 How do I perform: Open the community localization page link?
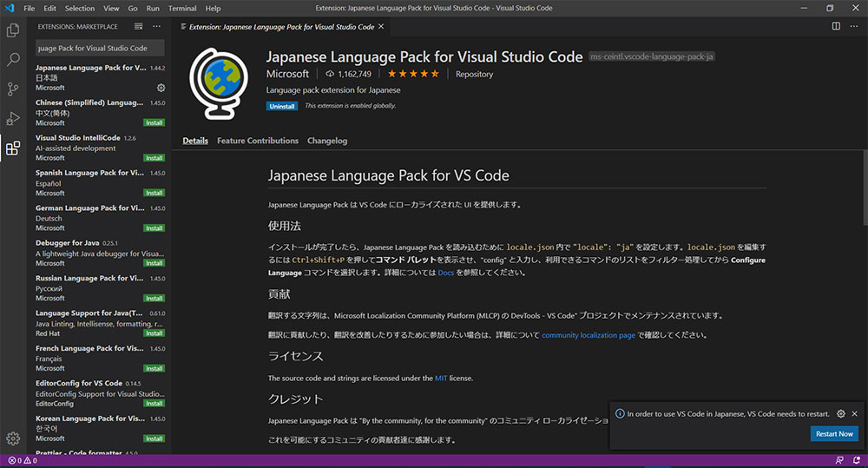pos(588,335)
